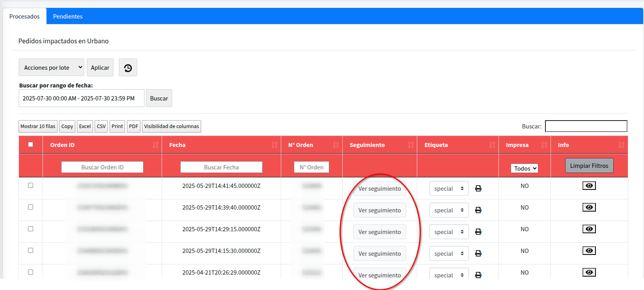Click the history refresh clock icon

click(x=128, y=68)
